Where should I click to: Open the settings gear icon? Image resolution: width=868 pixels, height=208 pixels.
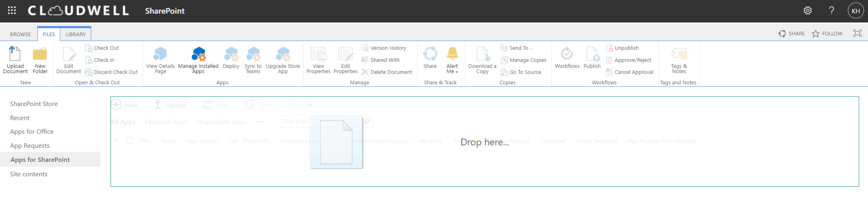[808, 11]
